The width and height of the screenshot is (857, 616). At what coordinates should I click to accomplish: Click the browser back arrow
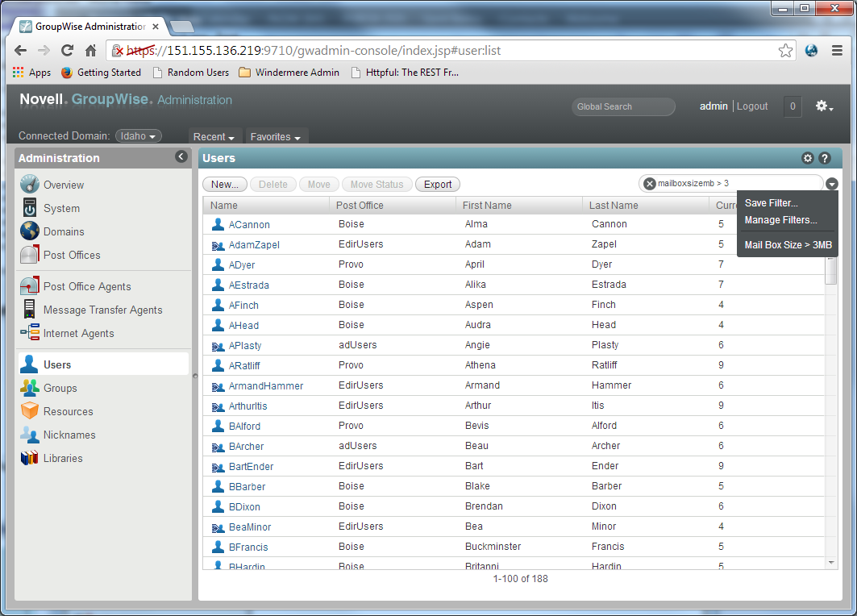21,51
